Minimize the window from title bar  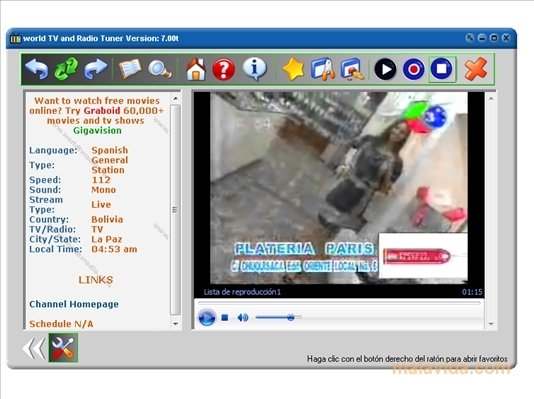point(482,38)
